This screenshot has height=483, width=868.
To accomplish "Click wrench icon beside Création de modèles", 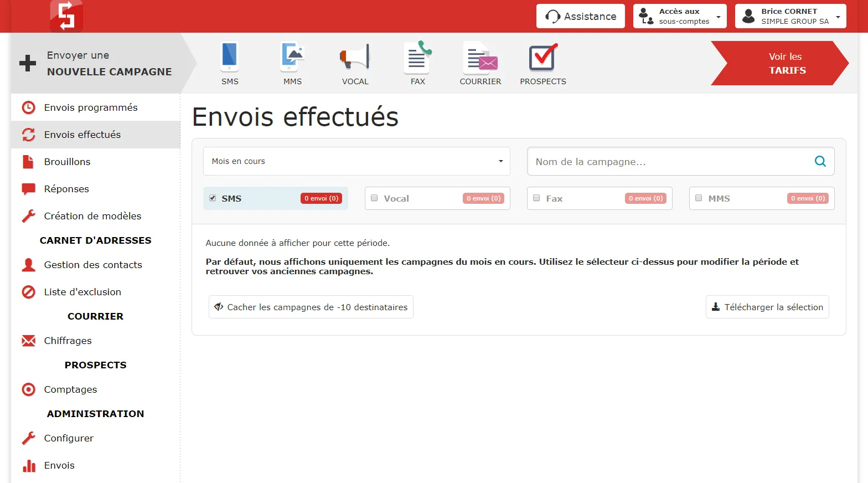I will coord(28,216).
